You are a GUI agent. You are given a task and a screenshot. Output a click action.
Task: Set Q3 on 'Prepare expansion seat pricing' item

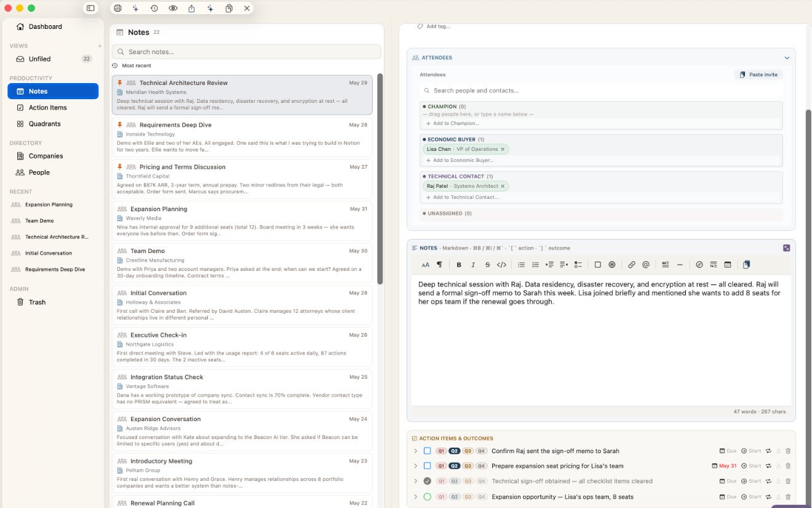point(468,466)
